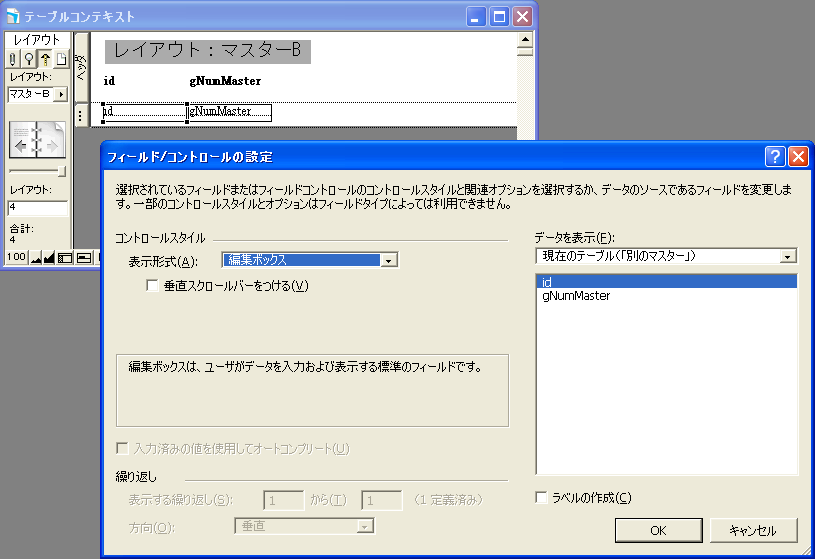Select gNumMaster in the field list
Image resolution: width=815 pixels, height=559 pixels.
(576, 296)
